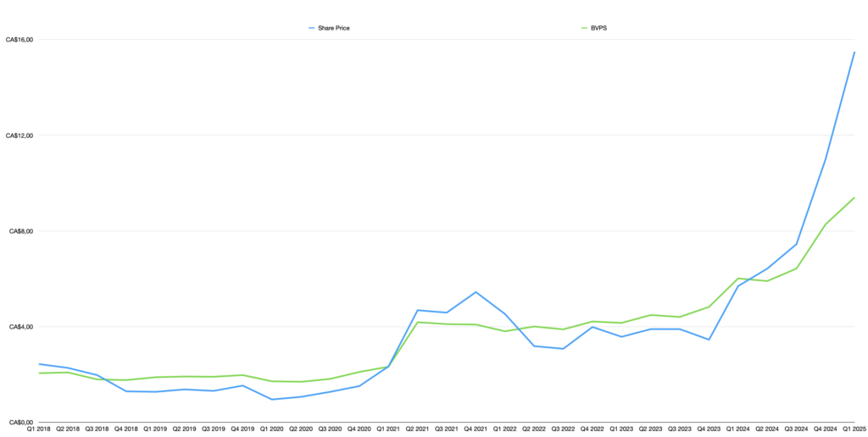Viewport: 868px width, 437px height.
Task: Click the Q2 2021 x-axis label
Action: pos(417,429)
